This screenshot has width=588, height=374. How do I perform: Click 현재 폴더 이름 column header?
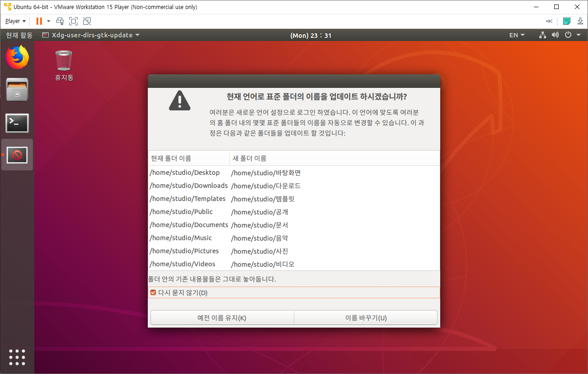pos(189,158)
